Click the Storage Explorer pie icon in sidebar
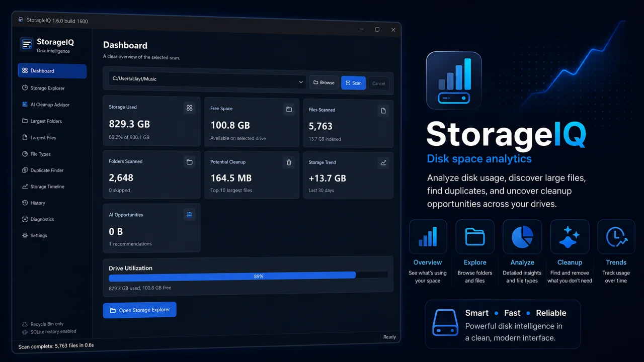Image resolution: width=644 pixels, height=362 pixels. pos(25,88)
